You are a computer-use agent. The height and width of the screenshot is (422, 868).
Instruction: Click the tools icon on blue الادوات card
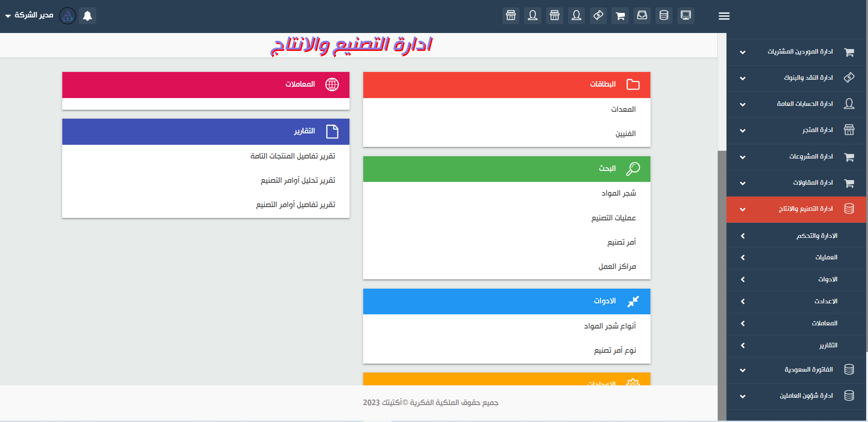[633, 301]
